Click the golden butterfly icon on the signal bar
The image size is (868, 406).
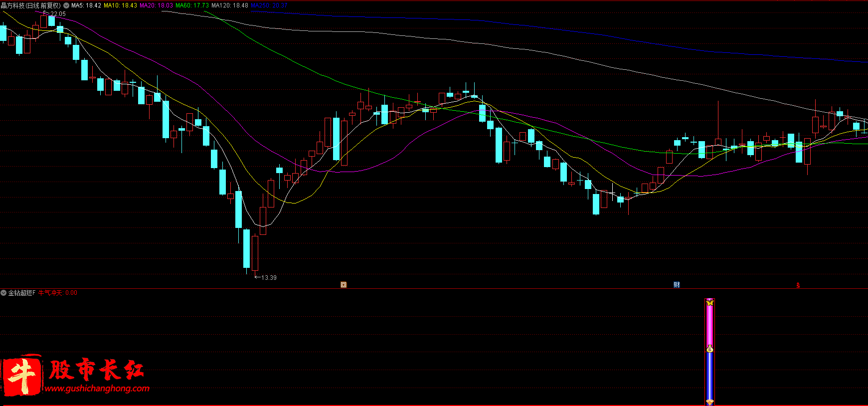709,302
